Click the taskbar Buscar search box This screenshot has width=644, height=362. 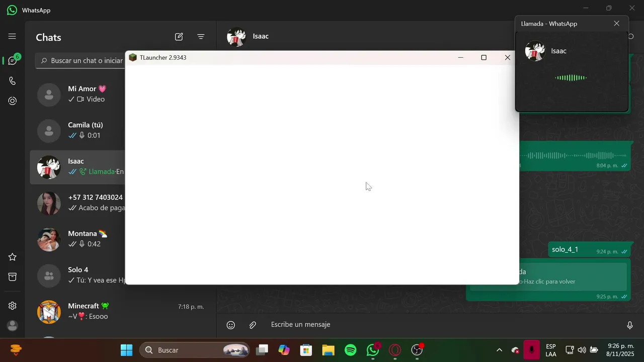click(x=195, y=350)
